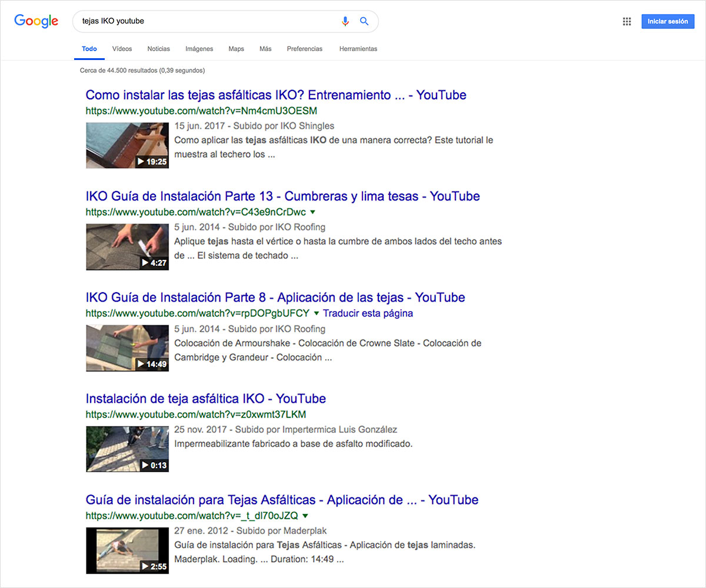Open the Herramientas menu

click(358, 49)
